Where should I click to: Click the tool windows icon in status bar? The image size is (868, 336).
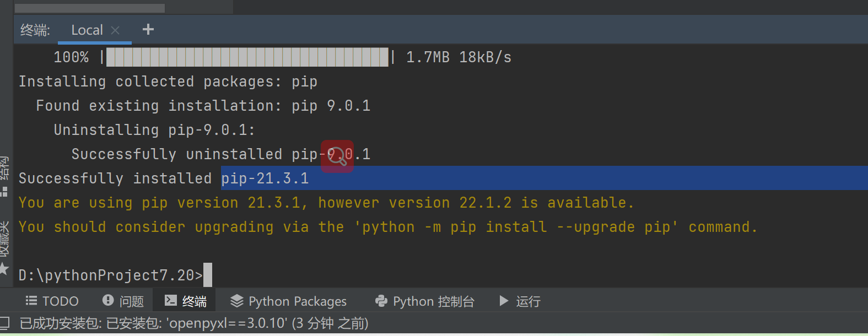pyautogui.click(x=4, y=323)
